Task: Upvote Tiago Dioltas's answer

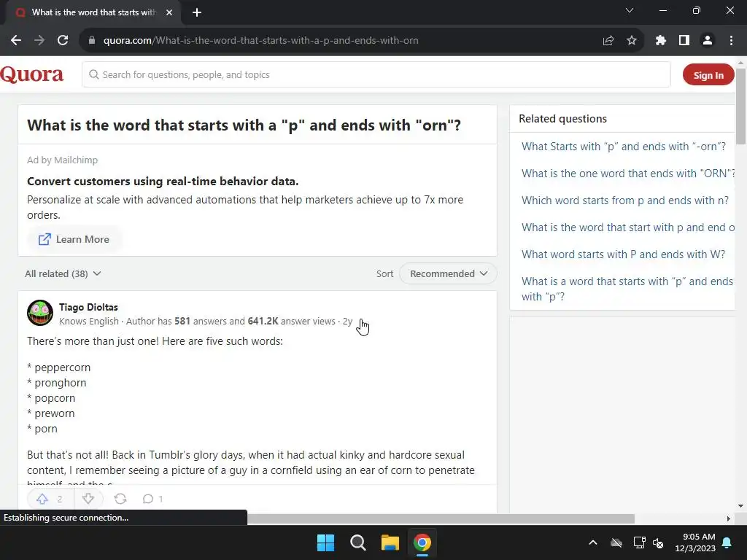Action: point(42,499)
